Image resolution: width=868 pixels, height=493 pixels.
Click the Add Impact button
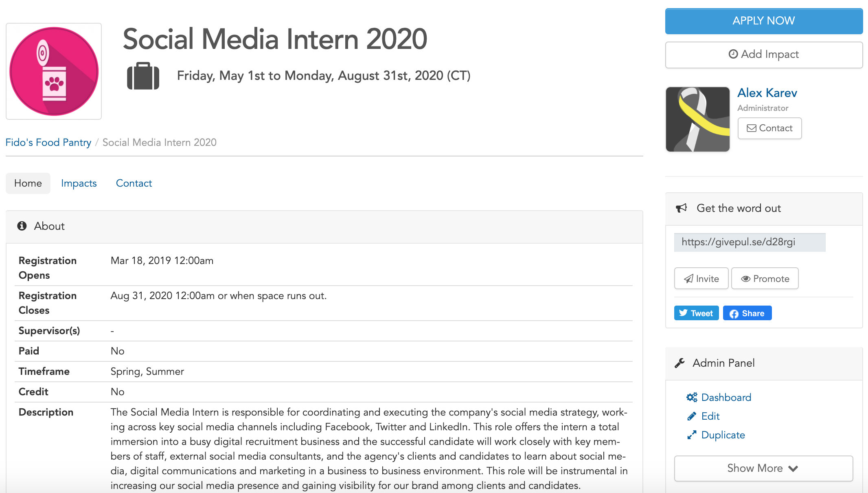764,55
